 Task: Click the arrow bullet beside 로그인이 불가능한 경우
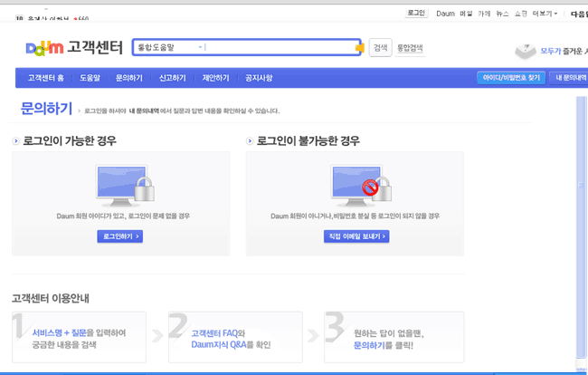250,141
